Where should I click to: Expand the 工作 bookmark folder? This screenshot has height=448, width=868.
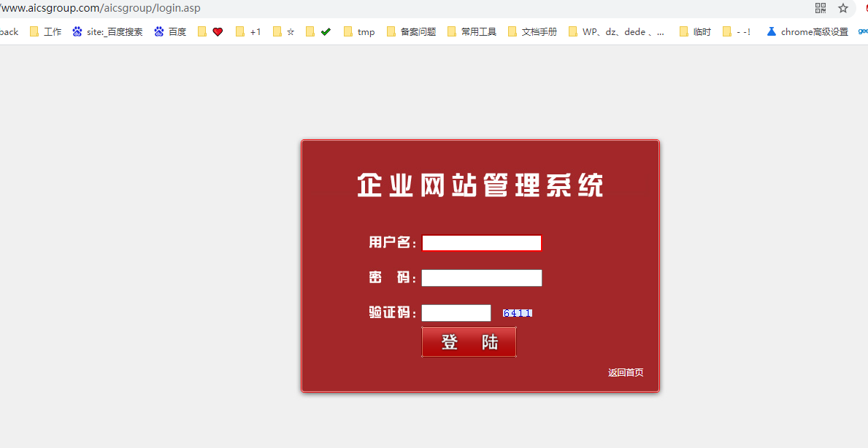pyautogui.click(x=45, y=32)
